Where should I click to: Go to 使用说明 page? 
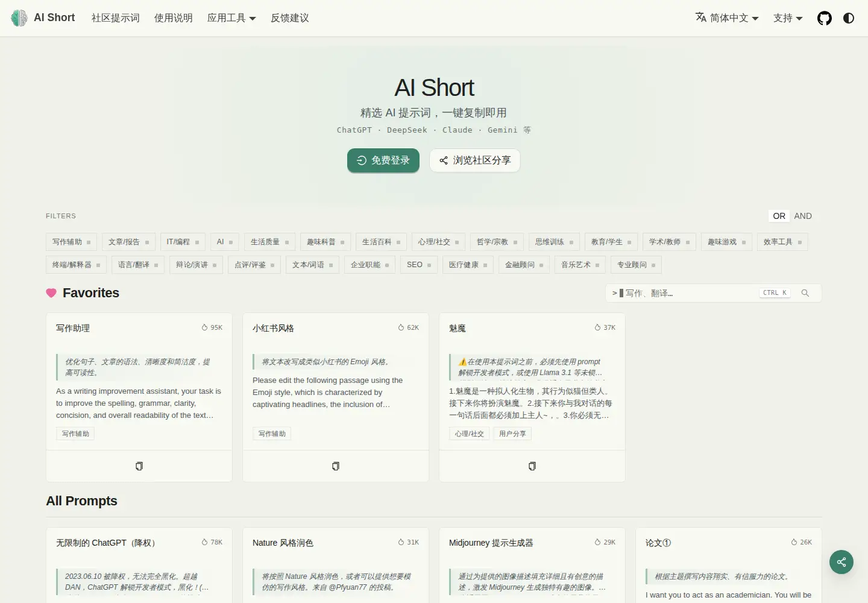pyautogui.click(x=174, y=18)
